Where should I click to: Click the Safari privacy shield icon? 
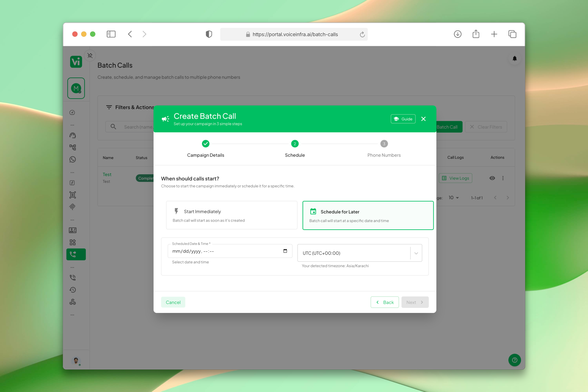[209, 34]
